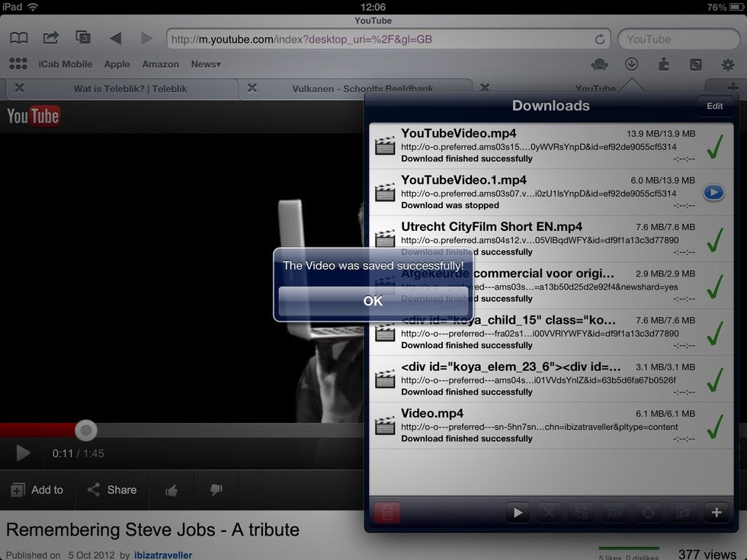Resume the stopped YouTubeVideo.1.mp4 download
The width and height of the screenshot is (747, 560).
tap(713, 192)
